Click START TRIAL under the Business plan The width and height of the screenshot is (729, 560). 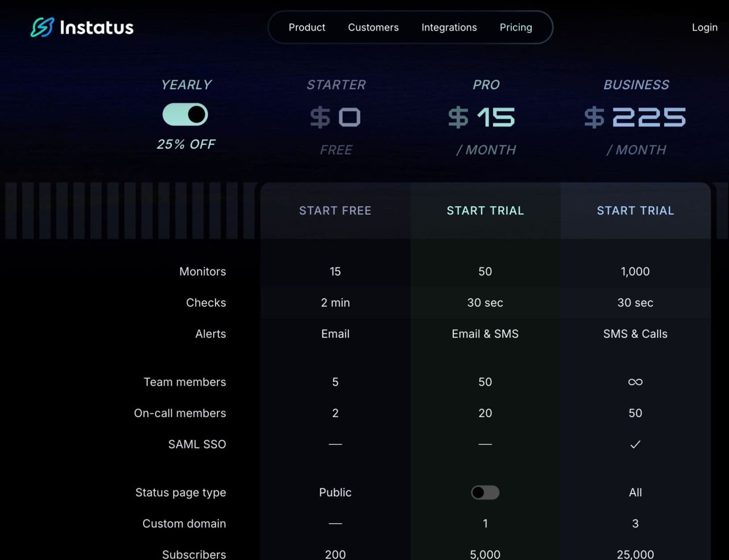click(635, 210)
